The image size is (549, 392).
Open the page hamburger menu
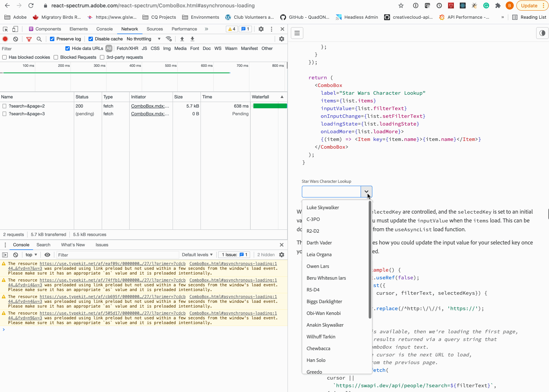tap(297, 33)
